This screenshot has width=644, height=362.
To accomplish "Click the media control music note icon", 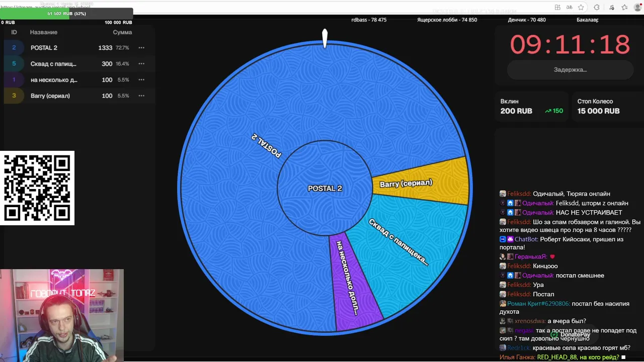I will (612, 7).
